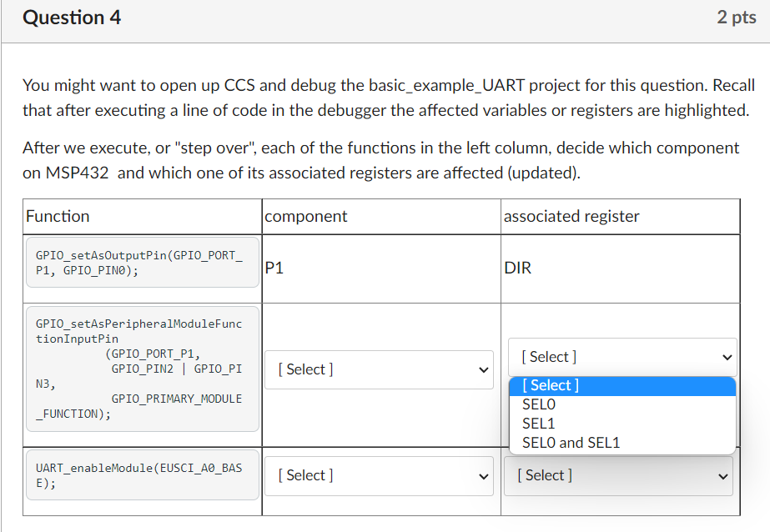Click the DIR cell under associated register

coord(512,269)
